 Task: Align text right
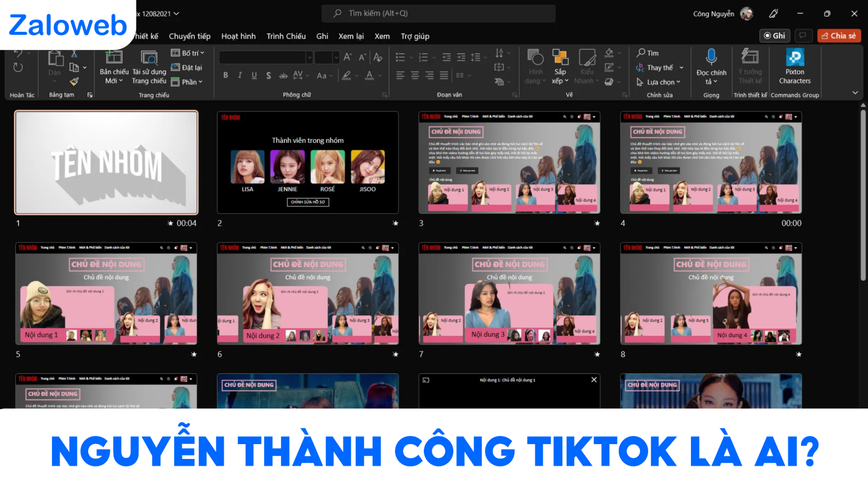click(429, 76)
